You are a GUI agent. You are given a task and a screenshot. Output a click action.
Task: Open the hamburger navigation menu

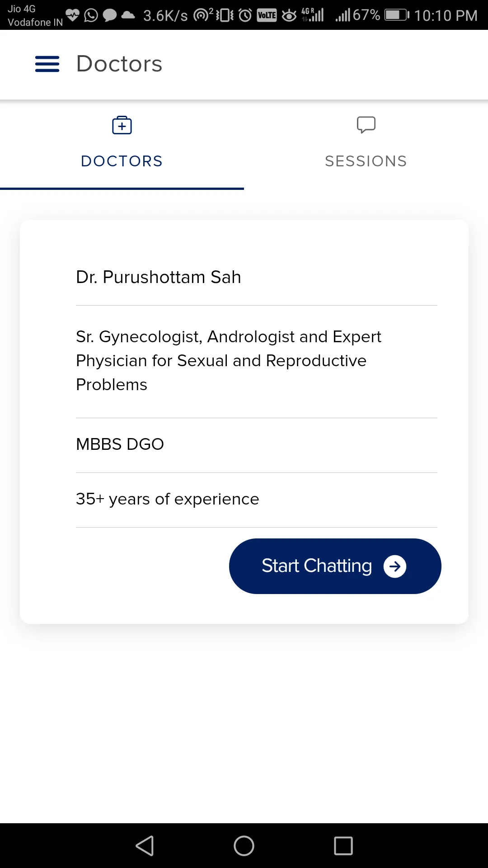click(x=47, y=64)
